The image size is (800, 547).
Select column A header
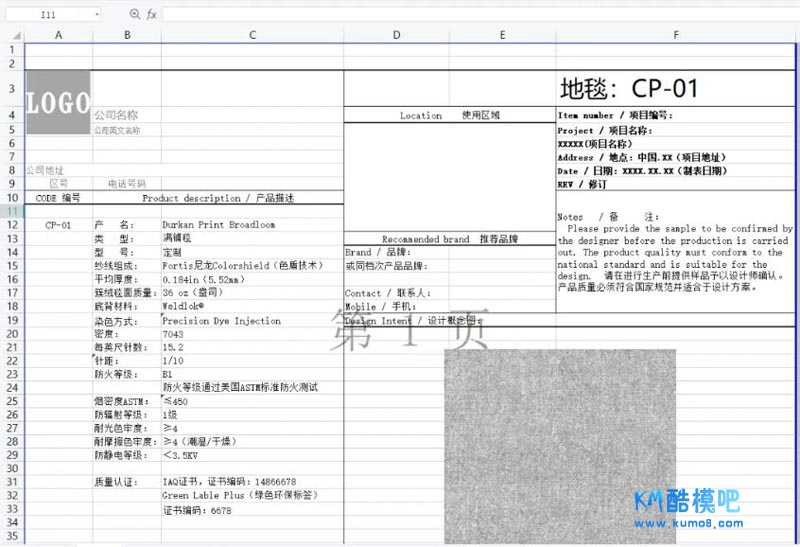pos(58,36)
